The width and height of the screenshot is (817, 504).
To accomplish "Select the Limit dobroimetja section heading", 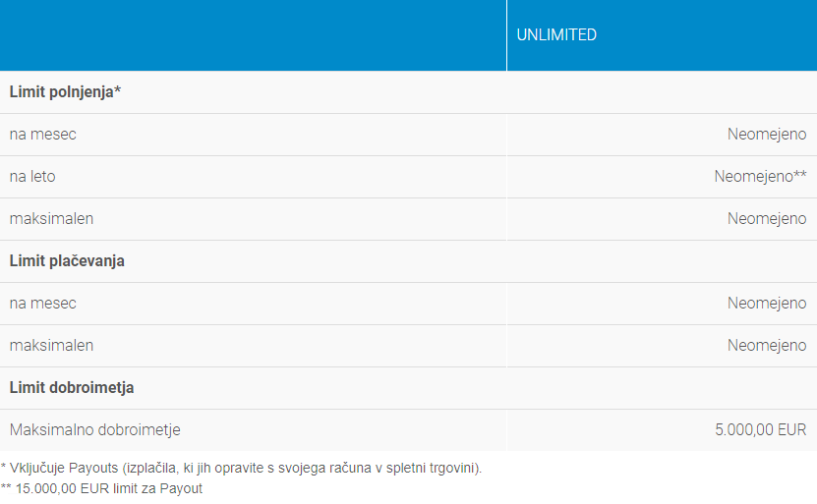I will click(72, 388).
